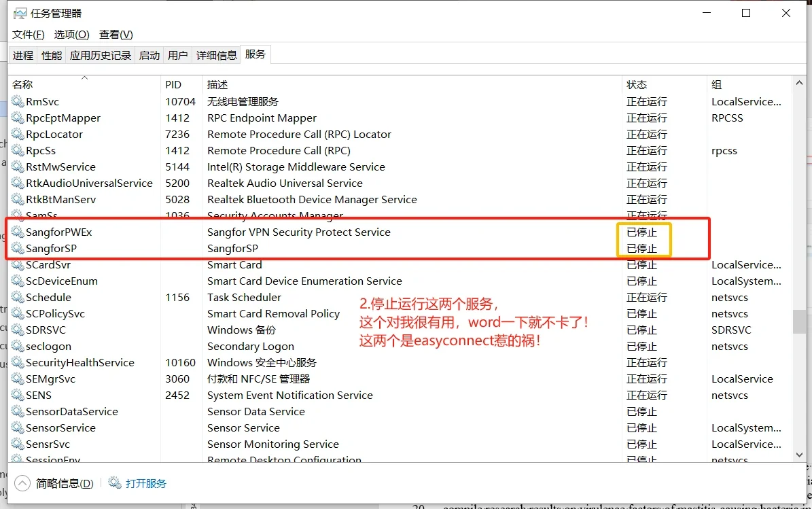Select the Sangfor VPN Security Protect Service description

click(299, 232)
